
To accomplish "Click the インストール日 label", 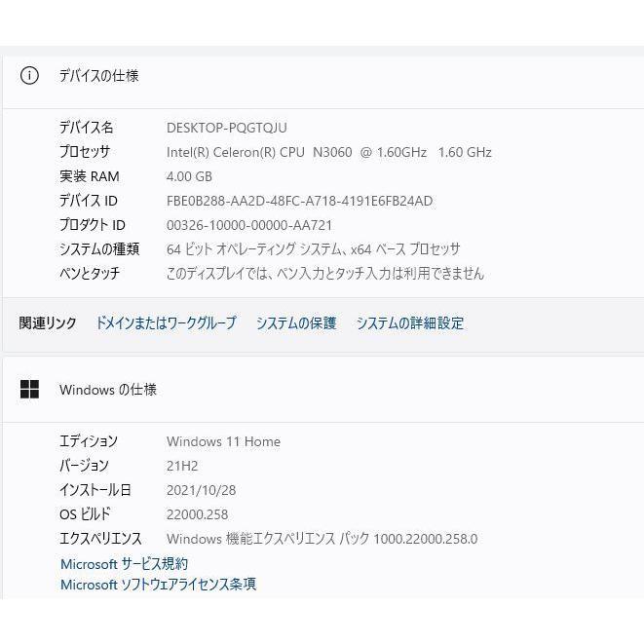I will (x=95, y=489).
